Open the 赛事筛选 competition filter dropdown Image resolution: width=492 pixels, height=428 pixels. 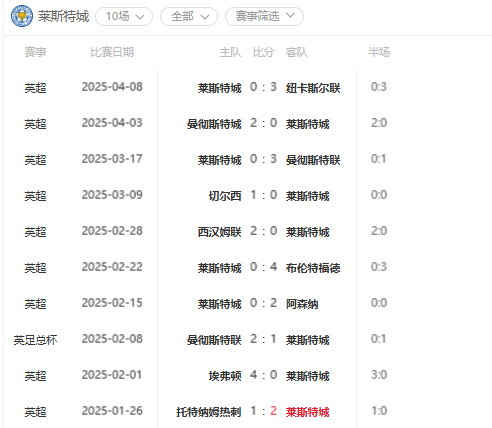pyautogui.click(x=264, y=16)
